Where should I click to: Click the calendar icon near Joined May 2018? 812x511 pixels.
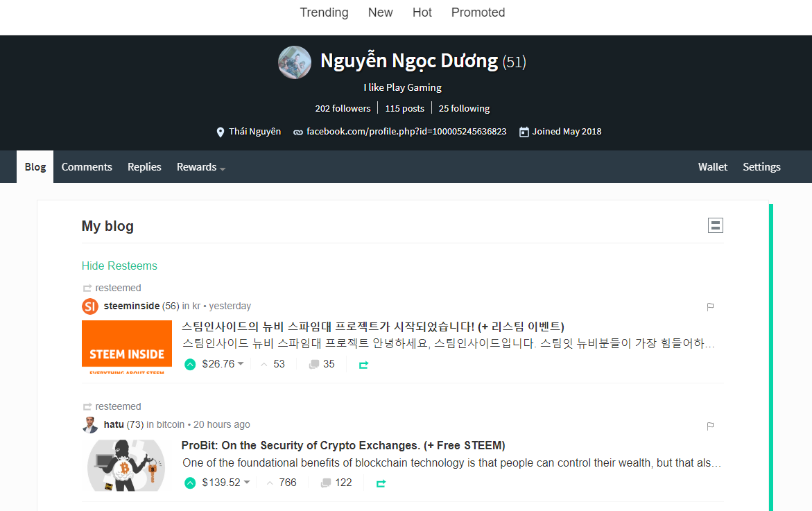tap(524, 132)
